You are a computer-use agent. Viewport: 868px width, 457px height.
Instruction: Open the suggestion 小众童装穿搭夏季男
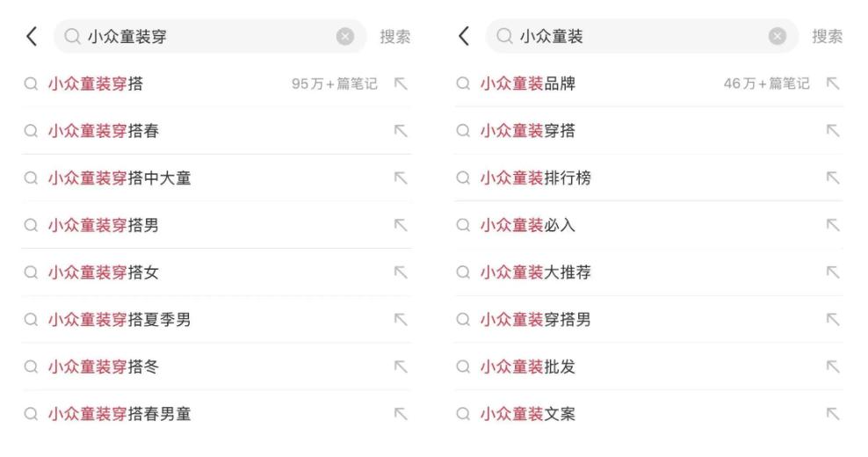pyautogui.click(x=119, y=320)
